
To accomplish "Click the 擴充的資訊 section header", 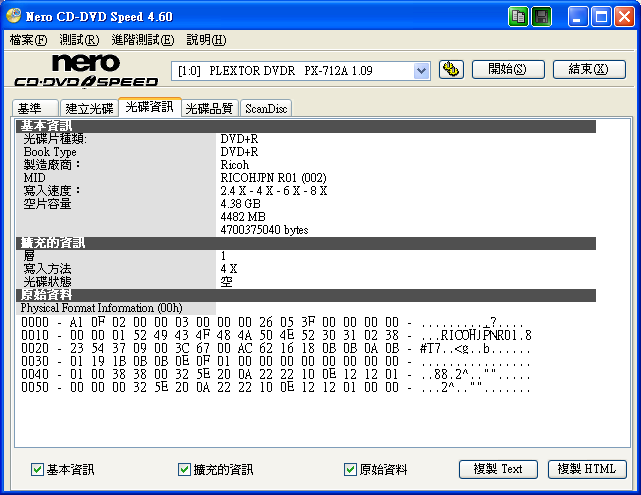I will [x=306, y=243].
